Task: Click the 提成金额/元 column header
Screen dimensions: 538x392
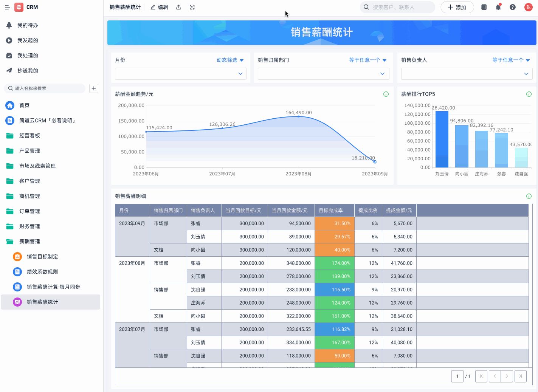Action: 399,211
